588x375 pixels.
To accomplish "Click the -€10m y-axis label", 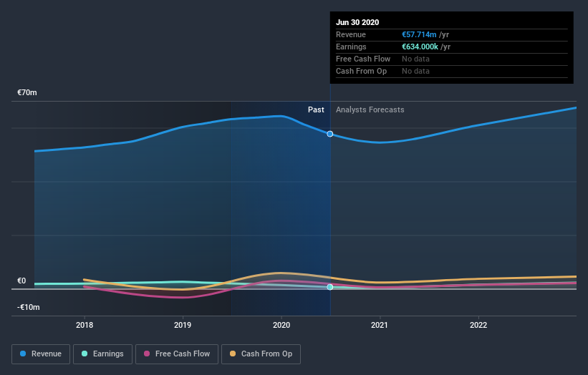I will [29, 307].
